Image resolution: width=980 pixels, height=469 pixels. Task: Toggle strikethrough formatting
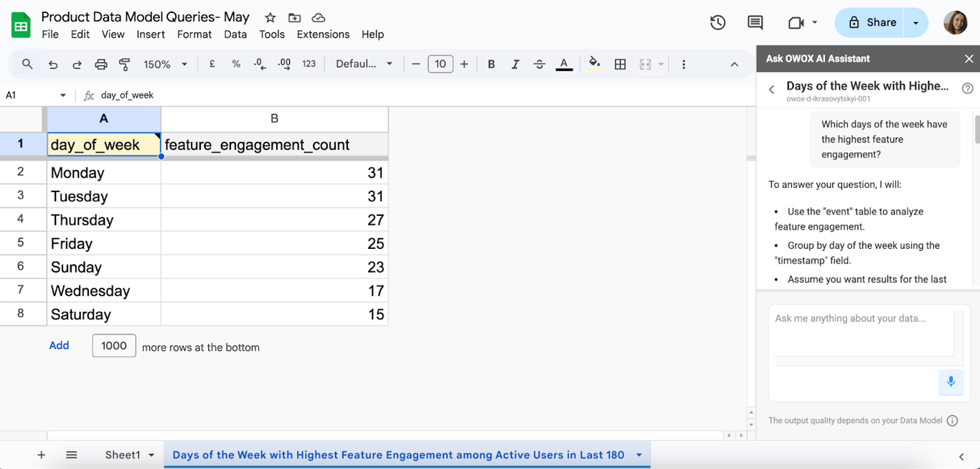click(x=540, y=65)
